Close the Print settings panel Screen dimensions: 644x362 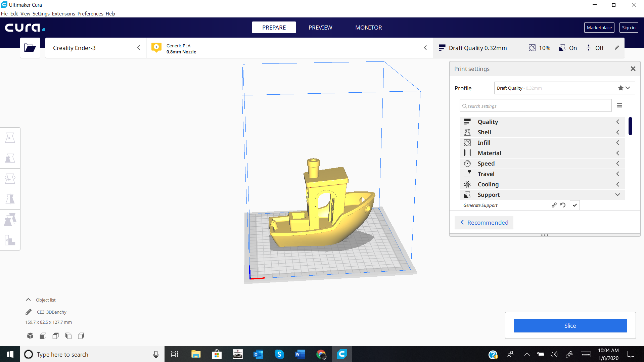coord(633,69)
